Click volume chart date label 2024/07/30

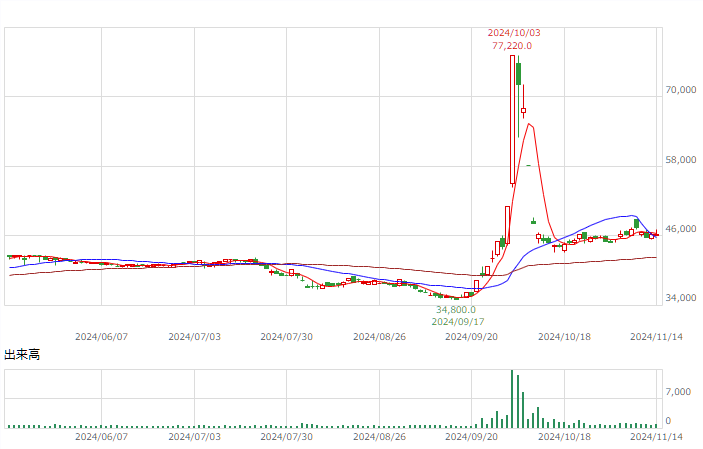coord(286,436)
